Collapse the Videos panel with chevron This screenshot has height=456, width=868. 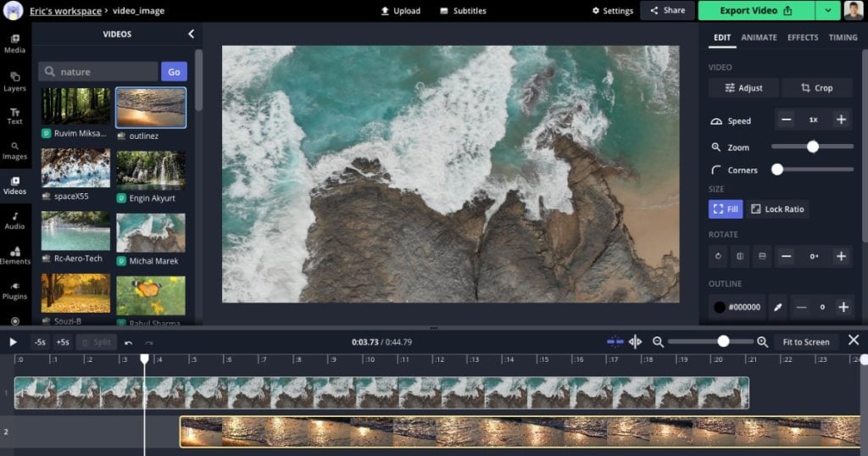[191, 34]
